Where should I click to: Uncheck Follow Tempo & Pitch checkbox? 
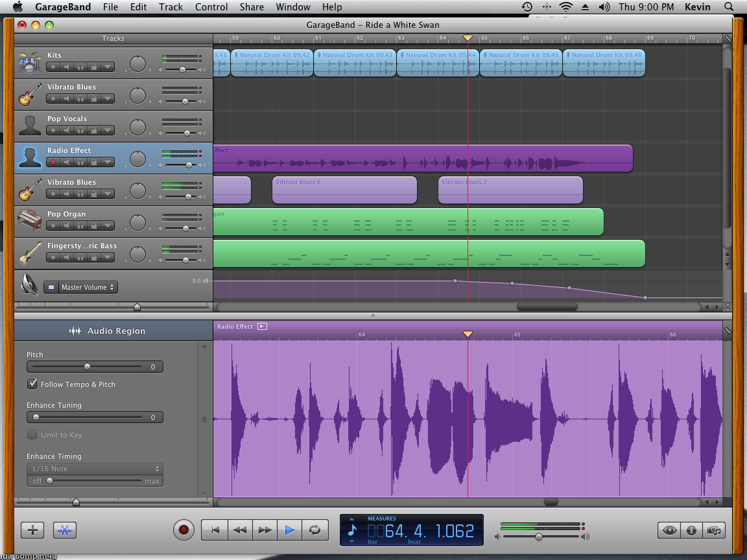coord(32,384)
